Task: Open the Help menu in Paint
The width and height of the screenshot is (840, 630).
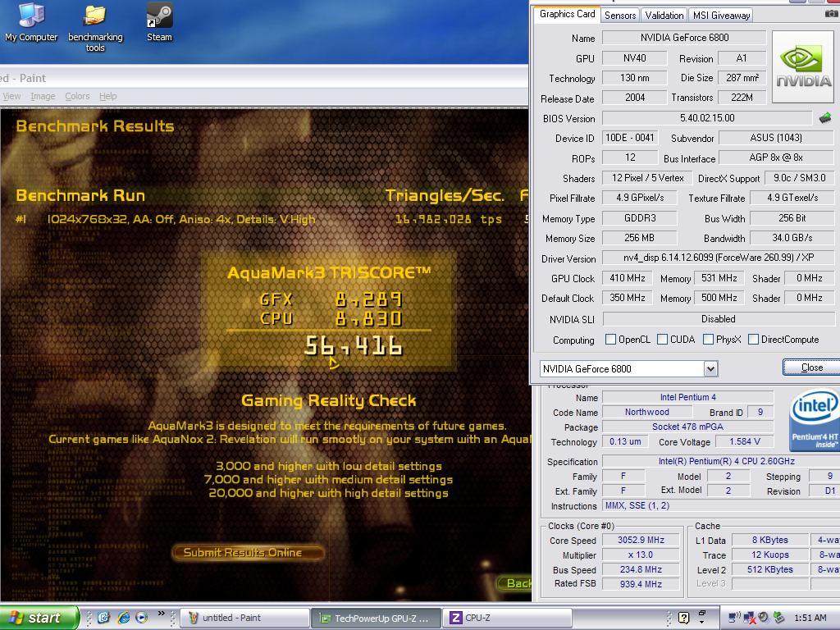Action: tap(107, 97)
